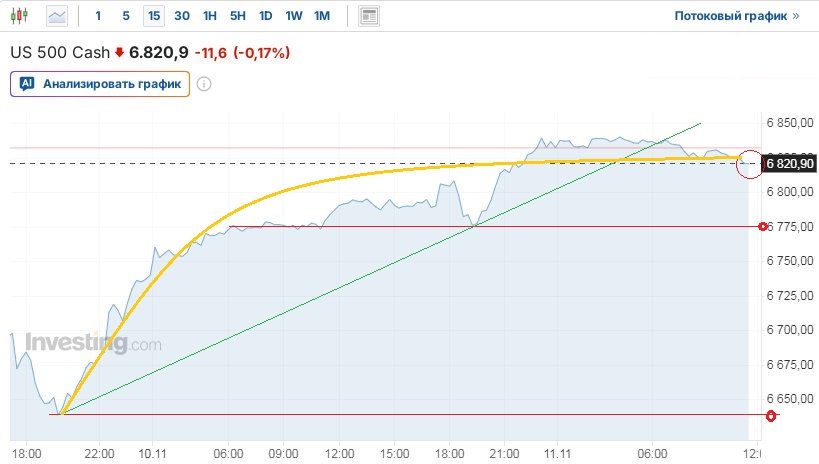This screenshot has height=464, width=819.
Task: Select the area chart type icon
Action: click(58, 16)
